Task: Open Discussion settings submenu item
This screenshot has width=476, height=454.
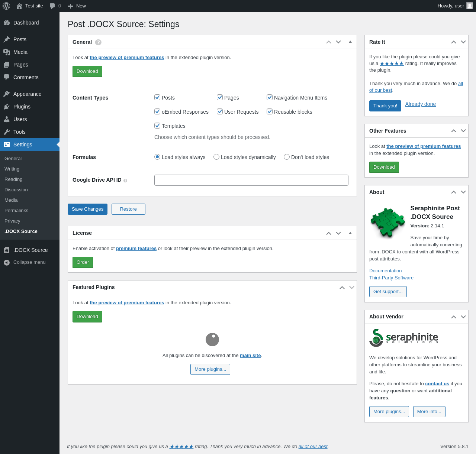Action: (16, 189)
